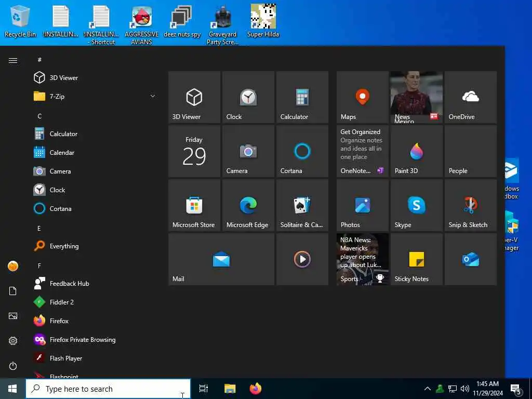Click the Power button in Start sidebar

click(x=13, y=366)
